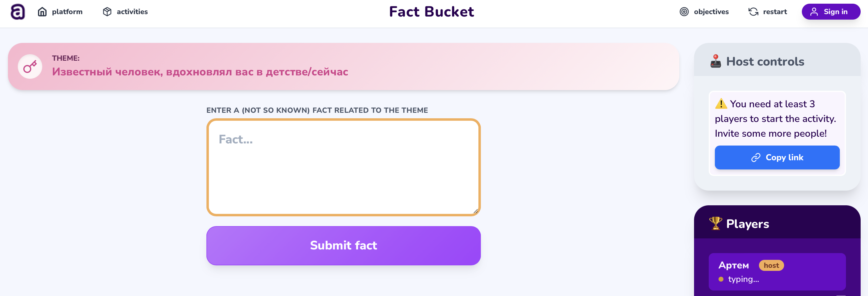Click the joystick icon in Host controls
The width and height of the screenshot is (868, 296).
[715, 61]
